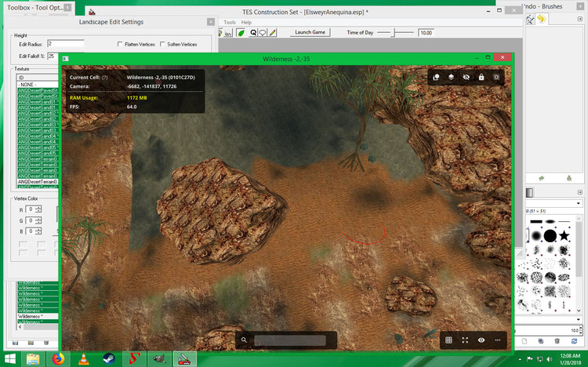
Task: Open the layers stack icon in overlay
Action: tap(451, 77)
